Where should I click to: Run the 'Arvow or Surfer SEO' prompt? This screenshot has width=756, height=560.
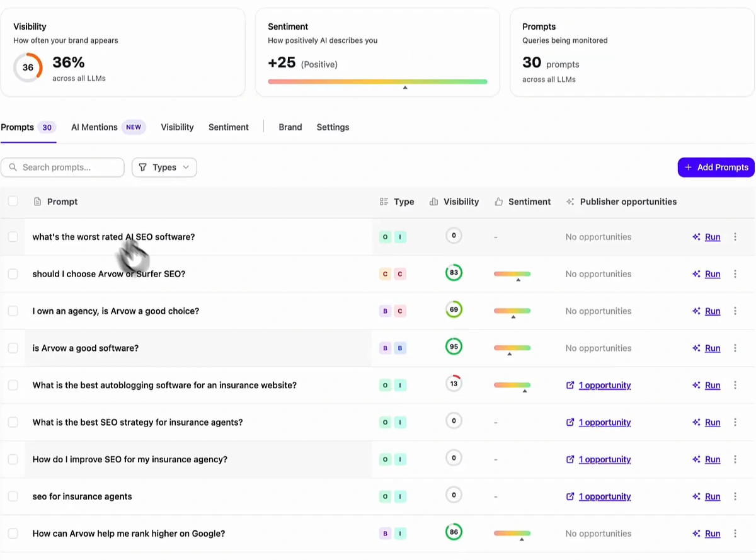click(706, 274)
